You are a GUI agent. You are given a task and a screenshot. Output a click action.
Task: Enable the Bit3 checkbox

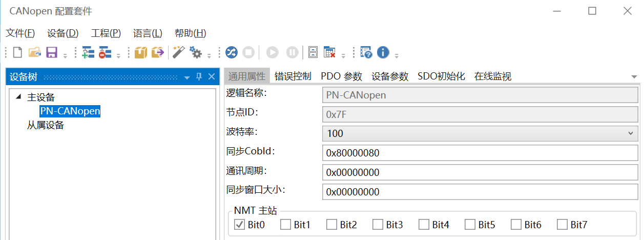(x=378, y=225)
